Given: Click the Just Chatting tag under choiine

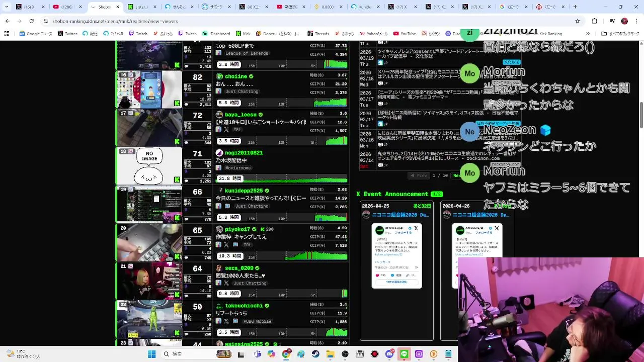Looking at the screenshot, I should coord(242,92).
